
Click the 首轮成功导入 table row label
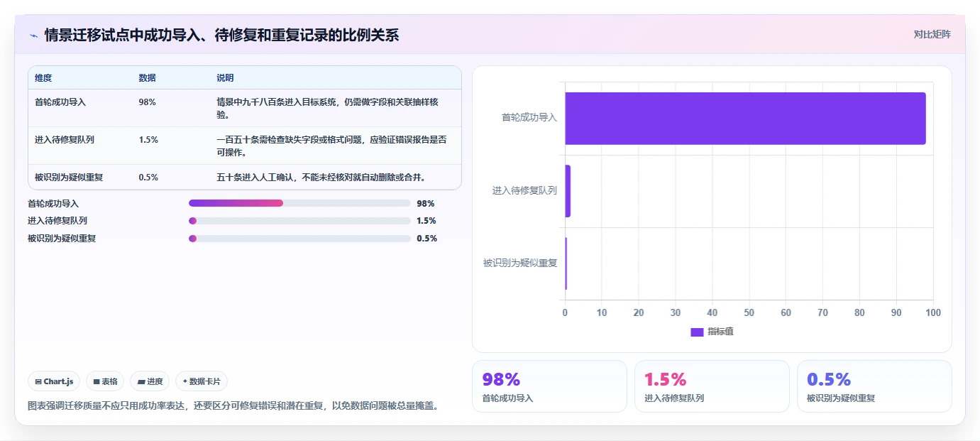[x=60, y=102]
